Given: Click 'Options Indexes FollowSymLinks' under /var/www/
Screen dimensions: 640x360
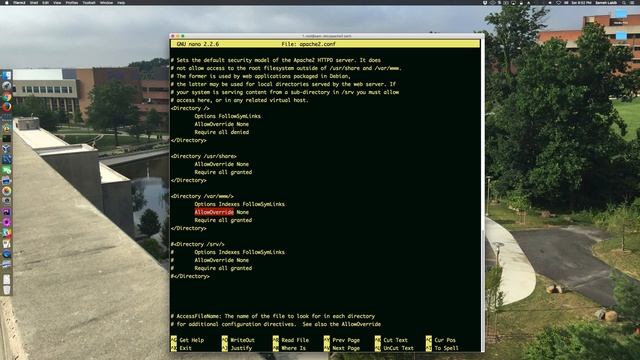Looking at the screenshot, I should 240,204.
